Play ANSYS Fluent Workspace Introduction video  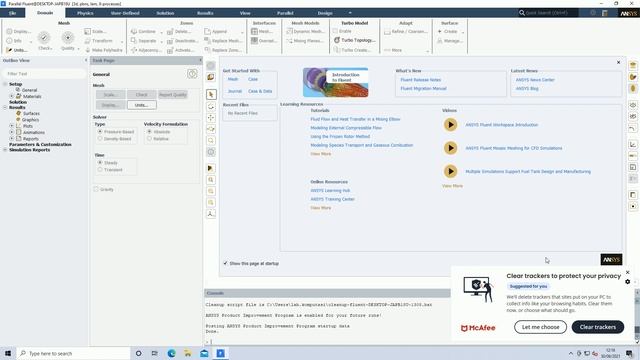450,125
